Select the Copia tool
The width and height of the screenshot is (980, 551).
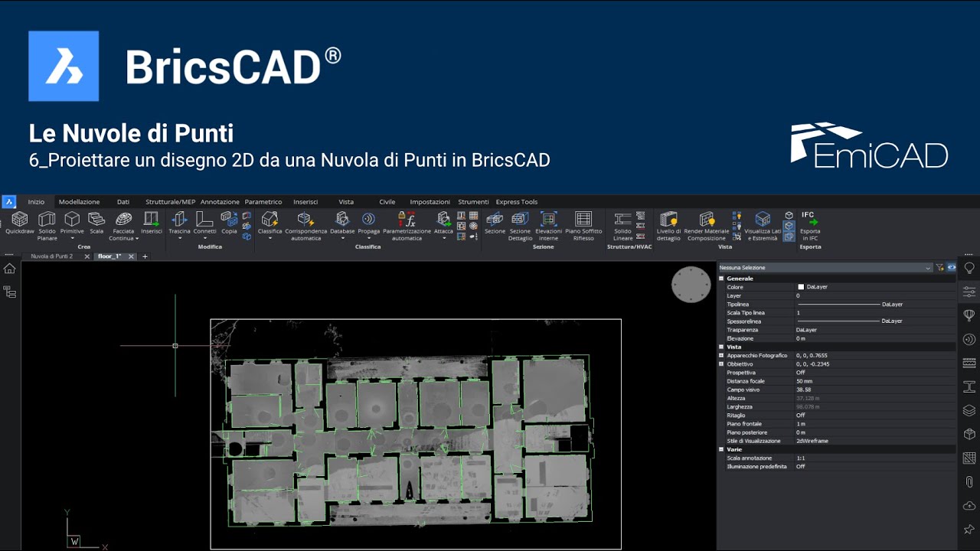(x=229, y=224)
